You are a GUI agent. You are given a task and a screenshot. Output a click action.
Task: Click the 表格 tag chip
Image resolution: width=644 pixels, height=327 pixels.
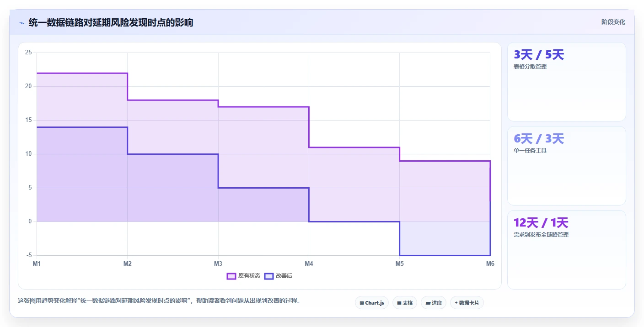405,303
